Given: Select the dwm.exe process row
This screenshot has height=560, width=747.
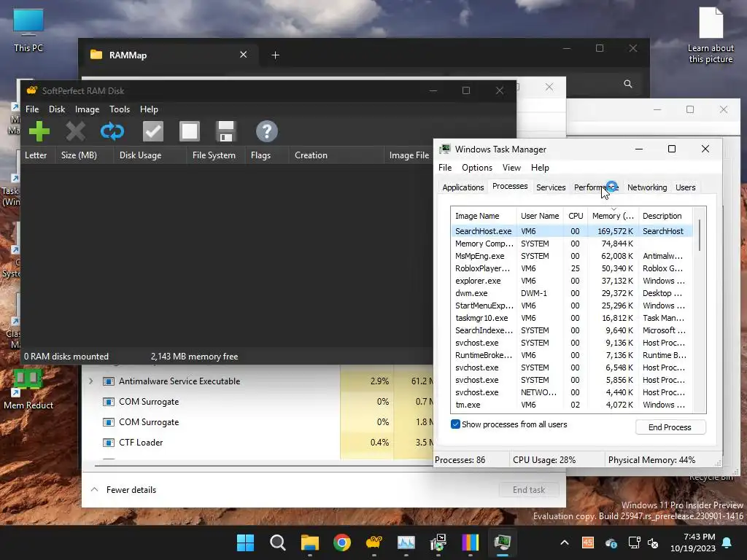Looking at the screenshot, I should 571,293.
